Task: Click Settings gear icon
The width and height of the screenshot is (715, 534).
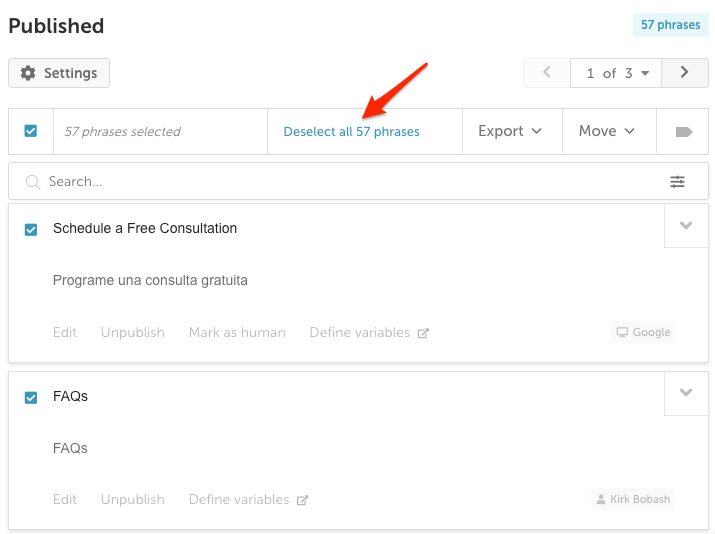Action: tap(28, 73)
